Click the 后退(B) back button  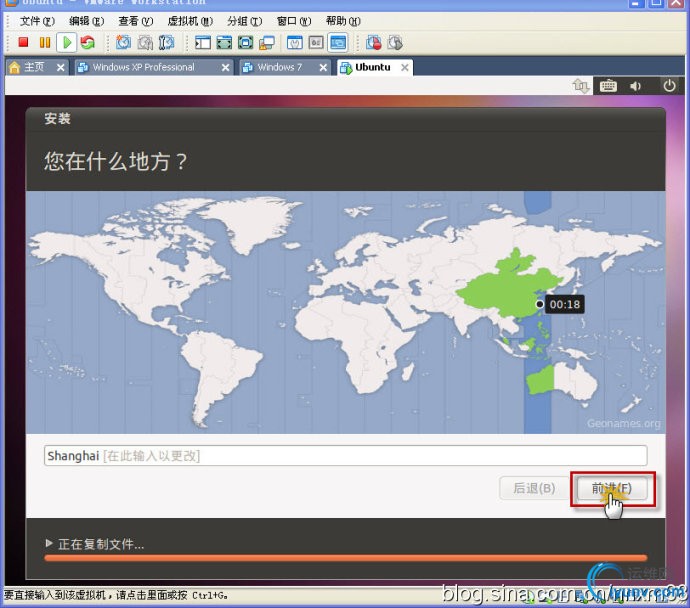(534, 488)
